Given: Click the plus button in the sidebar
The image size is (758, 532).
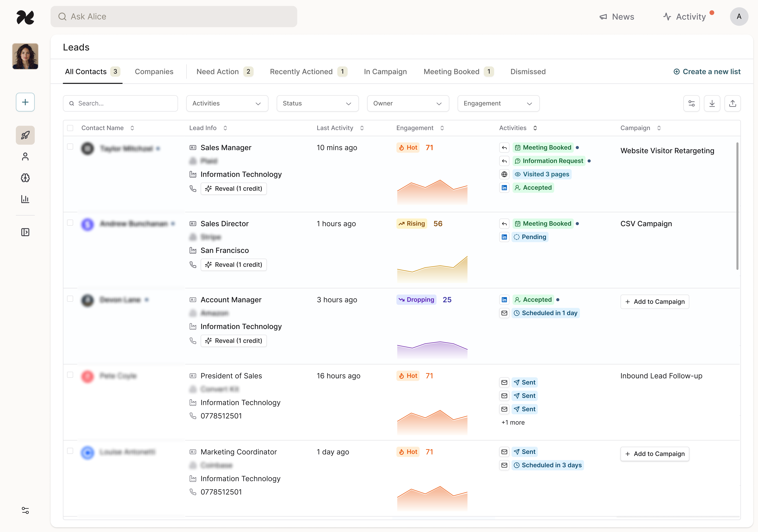Looking at the screenshot, I should click(x=25, y=102).
